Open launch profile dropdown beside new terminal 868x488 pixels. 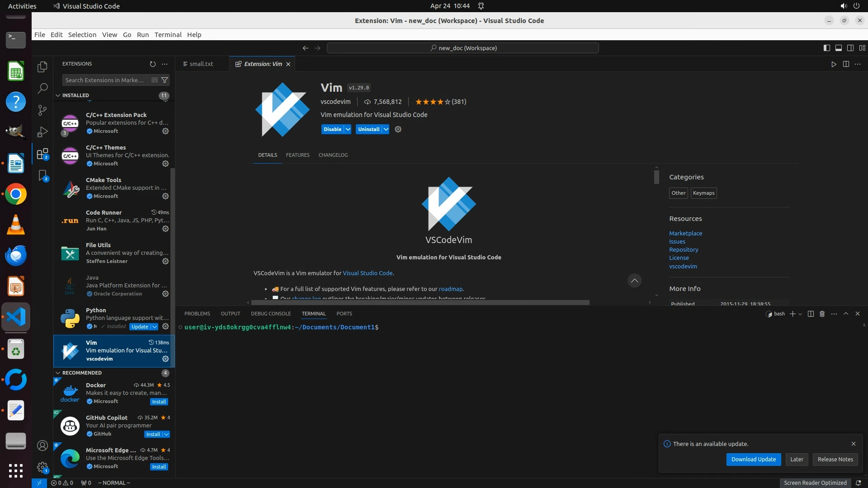801,314
